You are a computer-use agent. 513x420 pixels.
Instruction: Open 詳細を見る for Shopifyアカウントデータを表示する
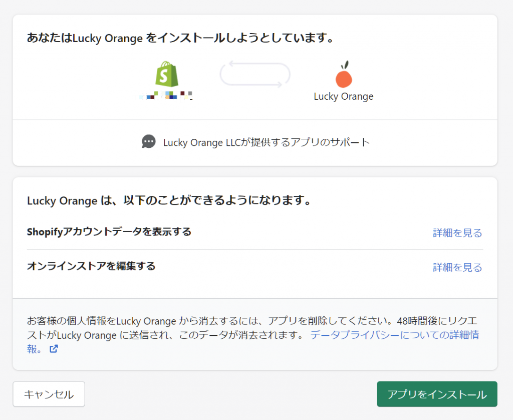coord(457,233)
